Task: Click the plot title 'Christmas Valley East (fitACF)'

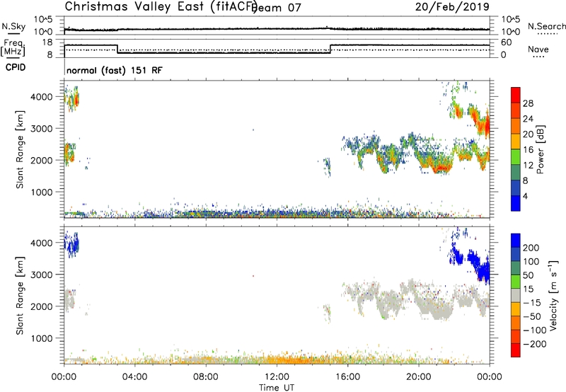Action: click(161, 6)
